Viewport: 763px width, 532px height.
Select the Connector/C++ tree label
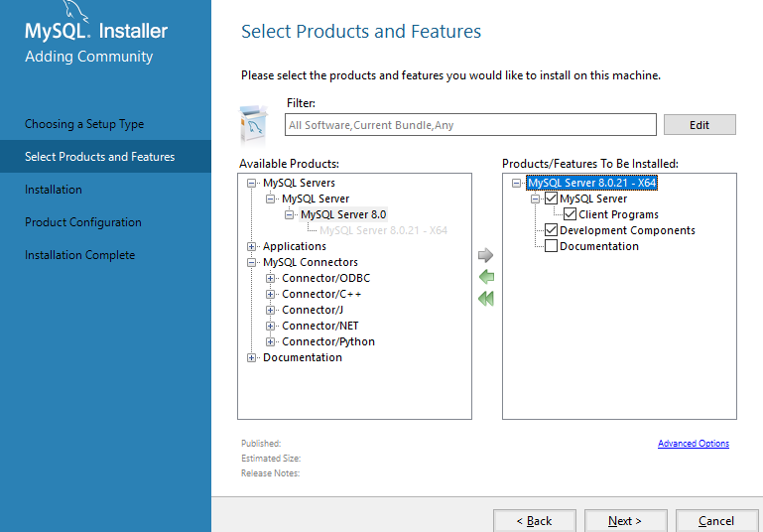click(321, 294)
